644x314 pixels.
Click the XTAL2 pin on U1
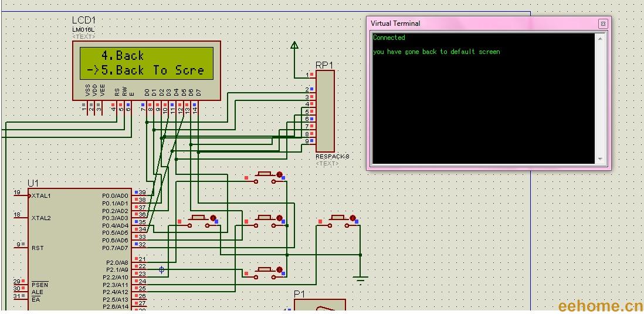[41, 218]
